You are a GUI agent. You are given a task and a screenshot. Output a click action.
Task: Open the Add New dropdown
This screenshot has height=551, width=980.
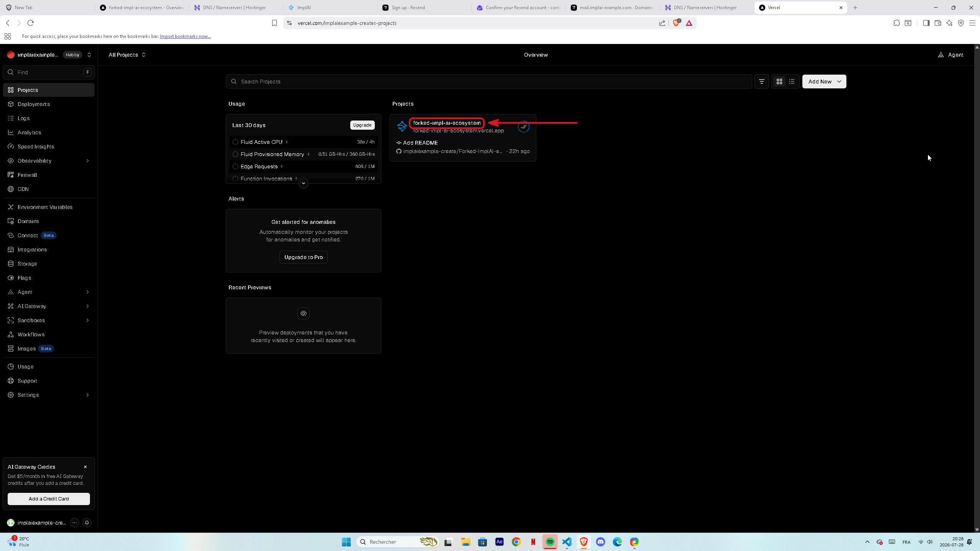(x=824, y=82)
